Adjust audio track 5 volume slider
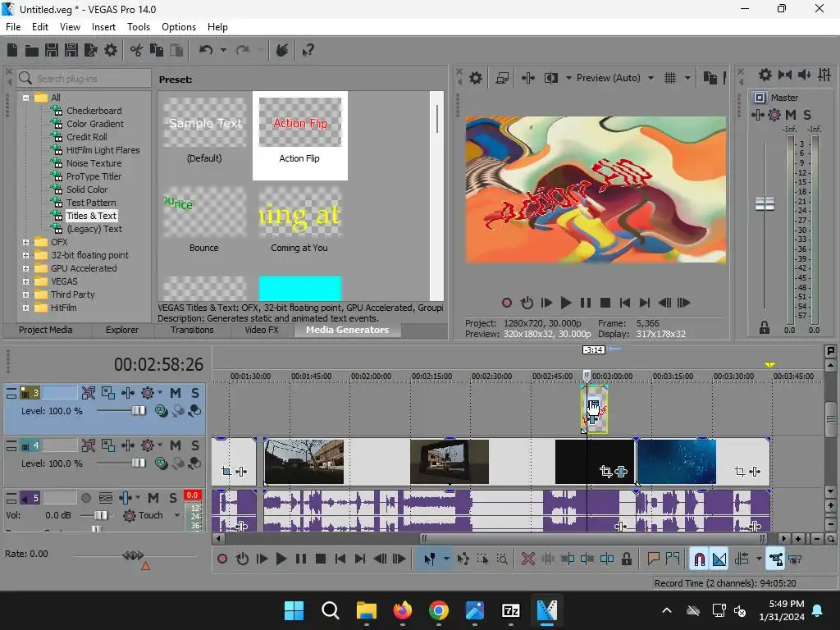The width and height of the screenshot is (840, 630). [x=101, y=515]
